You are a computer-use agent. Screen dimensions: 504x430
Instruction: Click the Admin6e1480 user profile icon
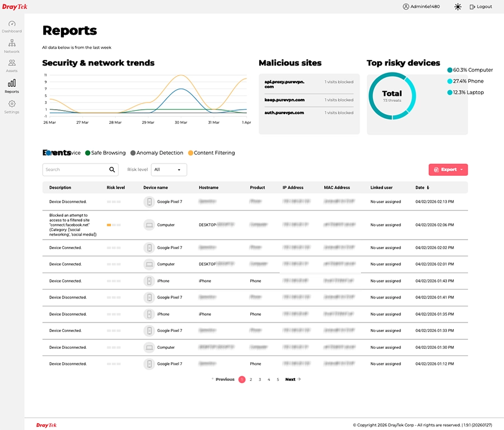pyautogui.click(x=406, y=7)
